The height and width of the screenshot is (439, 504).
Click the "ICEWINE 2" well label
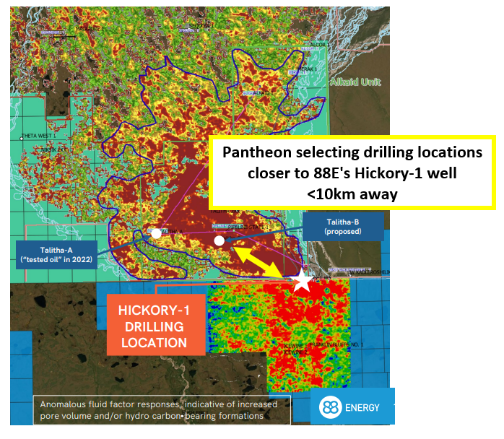[x=296, y=352]
